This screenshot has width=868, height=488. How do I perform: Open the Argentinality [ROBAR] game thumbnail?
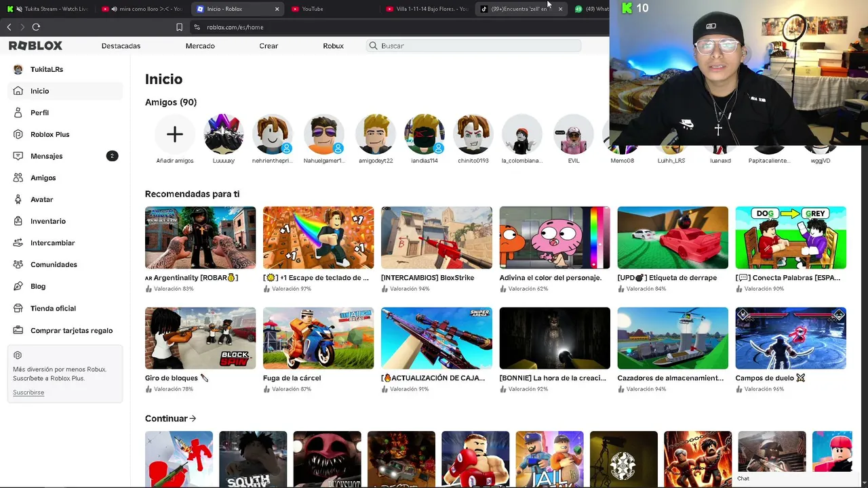coord(200,238)
